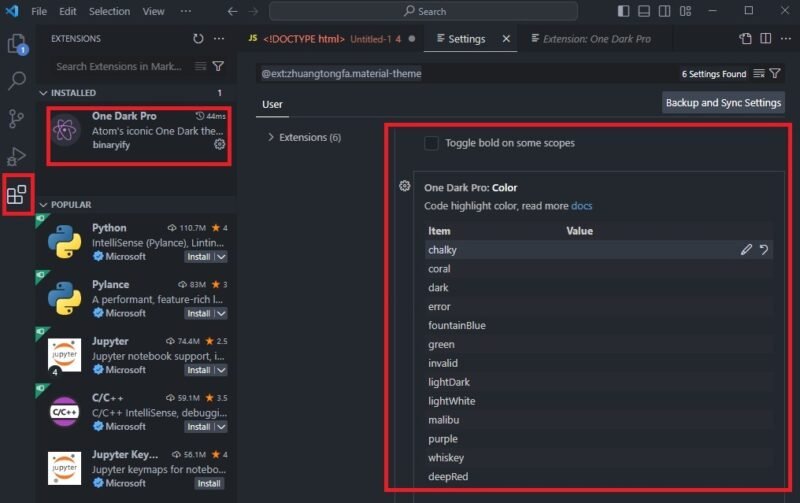Edit the chalky color item

coord(746,249)
